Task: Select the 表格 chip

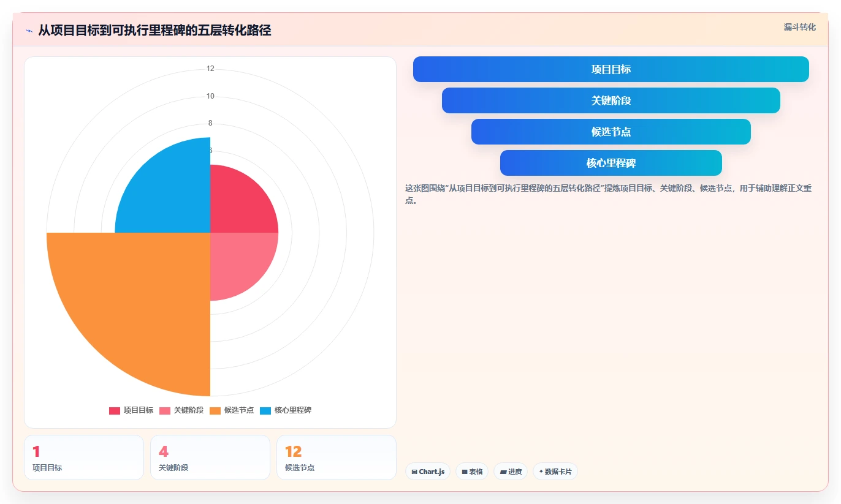Action: click(472, 472)
